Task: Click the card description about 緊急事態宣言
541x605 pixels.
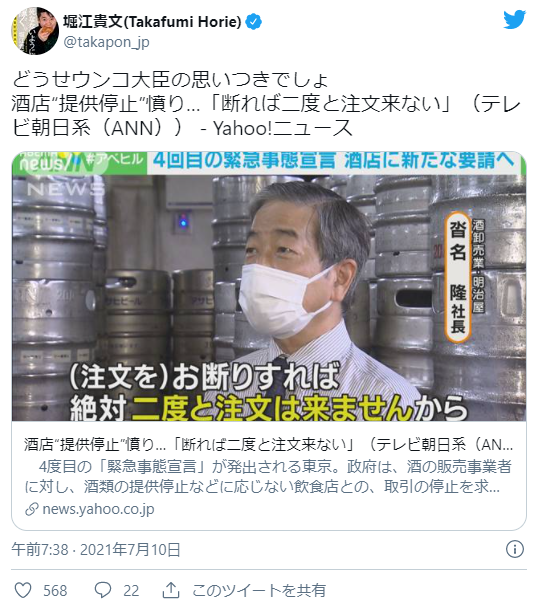Action: tap(269, 477)
